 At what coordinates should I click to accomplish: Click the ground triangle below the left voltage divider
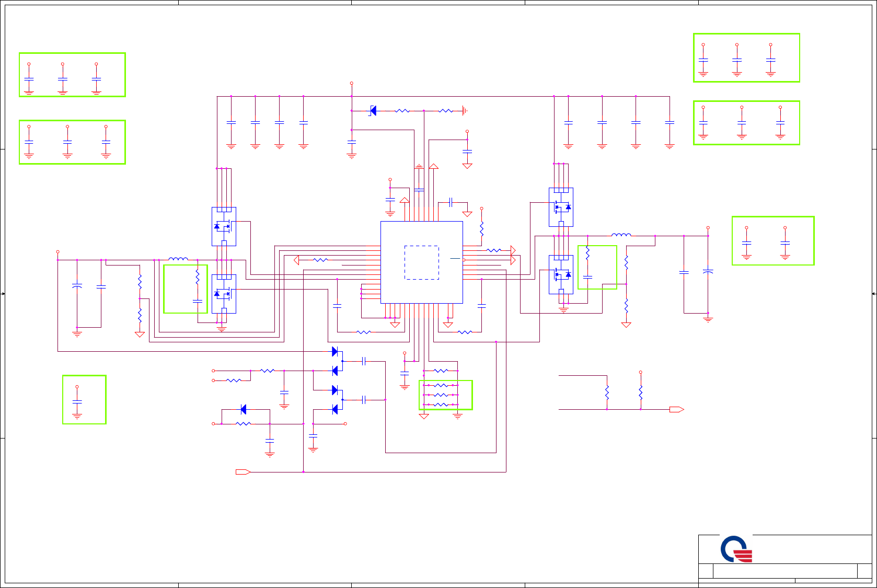pyautogui.click(x=140, y=335)
